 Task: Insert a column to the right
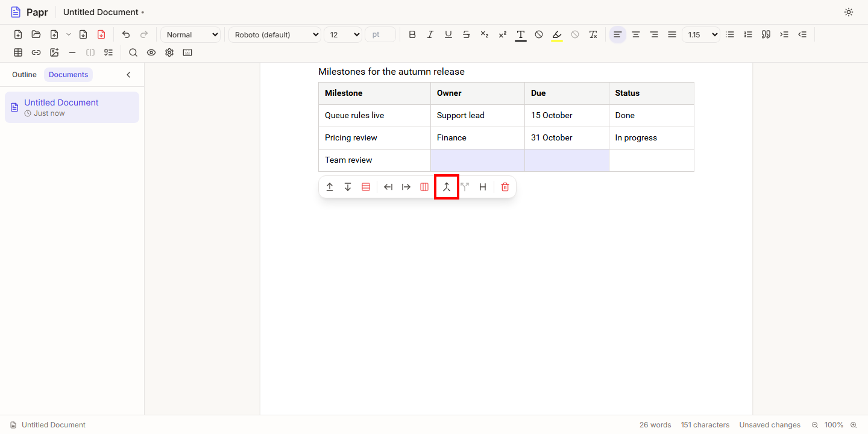pos(406,187)
